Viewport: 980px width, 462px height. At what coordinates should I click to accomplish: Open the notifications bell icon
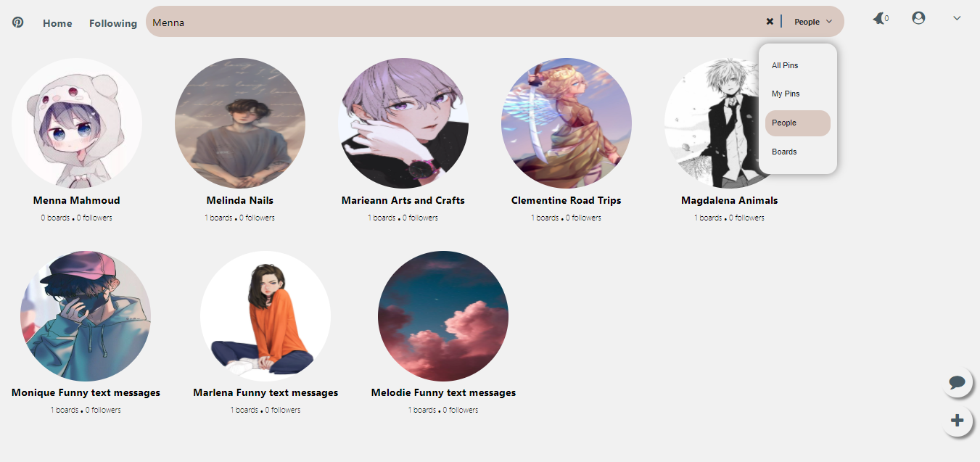(x=878, y=19)
